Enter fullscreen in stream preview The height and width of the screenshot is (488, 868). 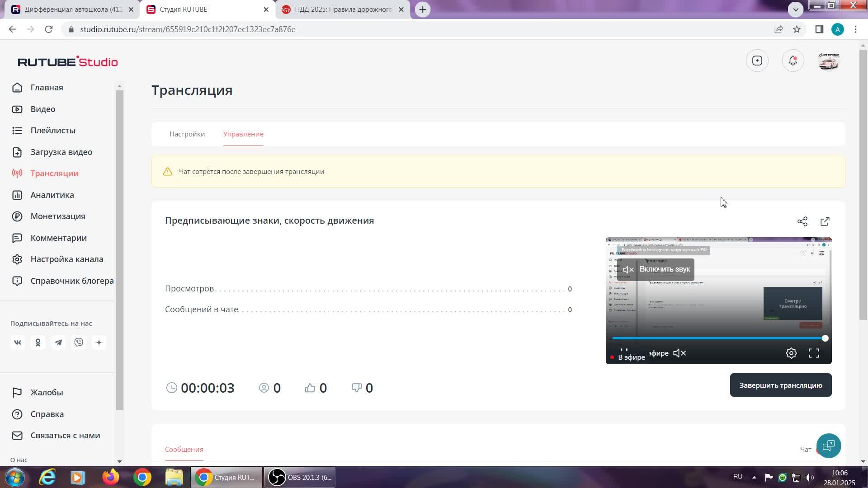point(813,353)
